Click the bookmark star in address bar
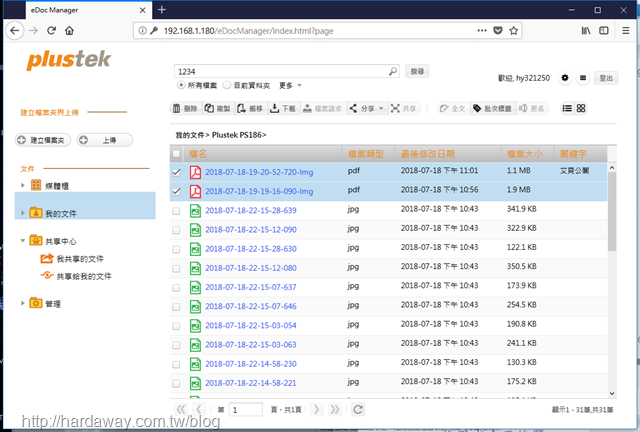The height and width of the screenshot is (432, 640). pos(513,31)
